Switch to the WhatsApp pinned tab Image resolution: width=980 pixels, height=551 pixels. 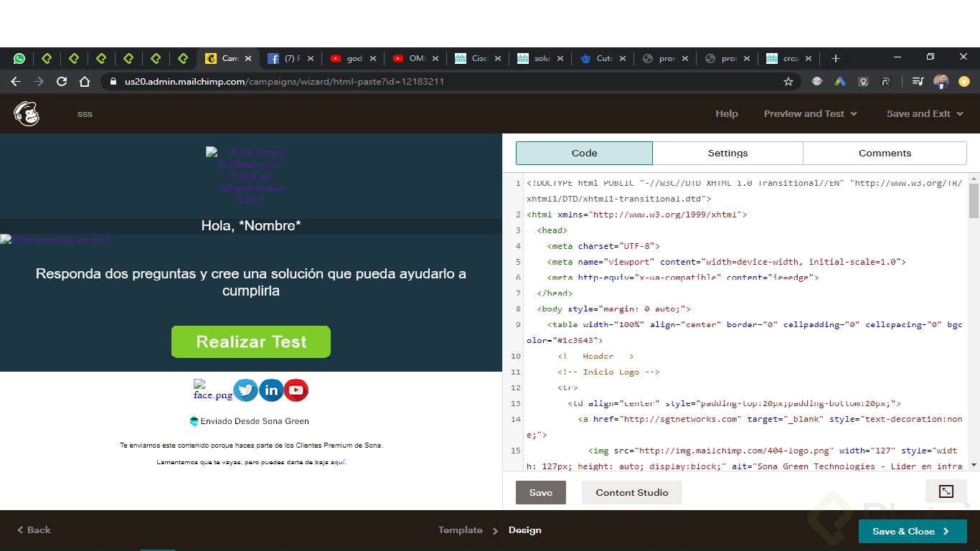(x=19, y=59)
